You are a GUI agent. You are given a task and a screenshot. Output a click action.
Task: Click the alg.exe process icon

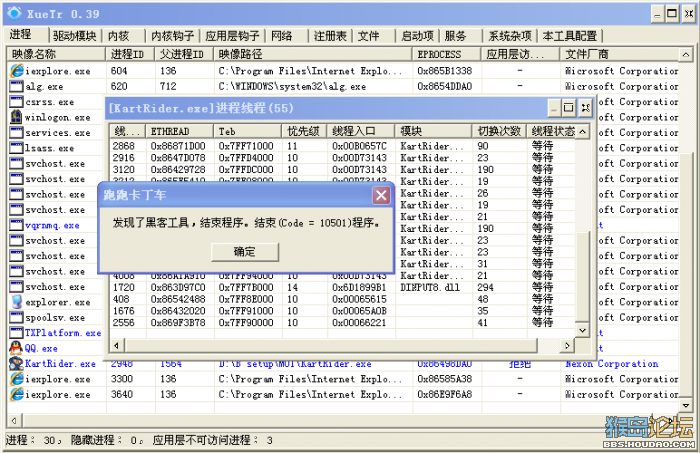point(17,86)
